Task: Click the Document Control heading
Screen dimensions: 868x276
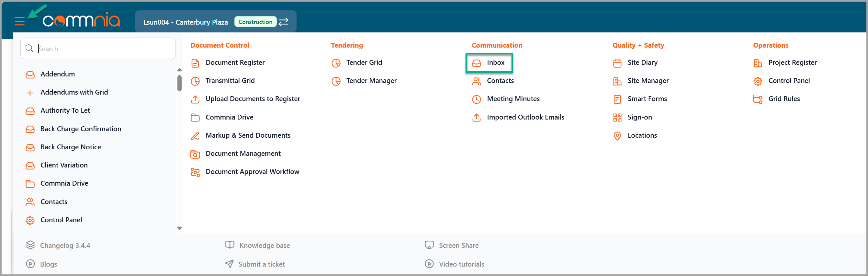Action: [x=220, y=45]
